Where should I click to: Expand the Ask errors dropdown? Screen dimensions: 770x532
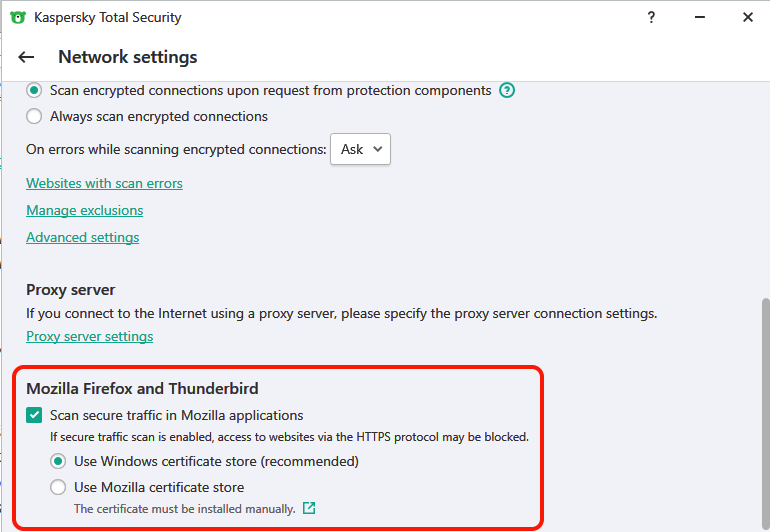pyautogui.click(x=360, y=149)
